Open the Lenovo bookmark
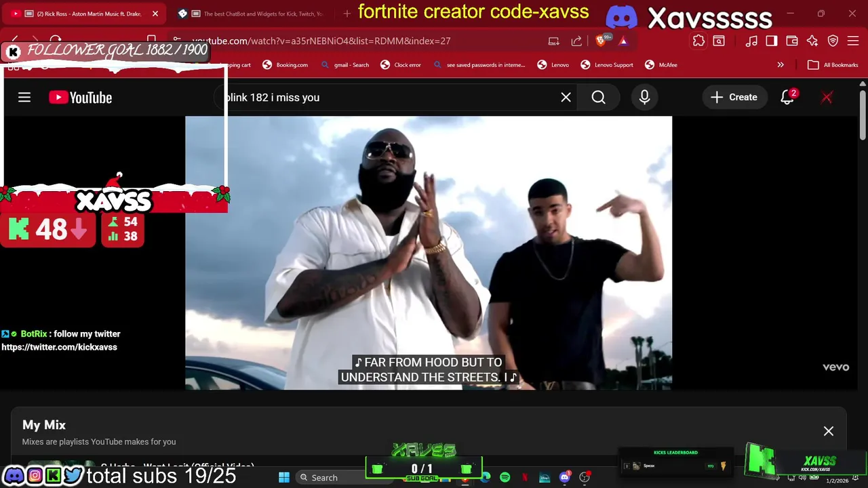This screenshot has height=488, width=868. pyautogui.click(x=553, y=65)
